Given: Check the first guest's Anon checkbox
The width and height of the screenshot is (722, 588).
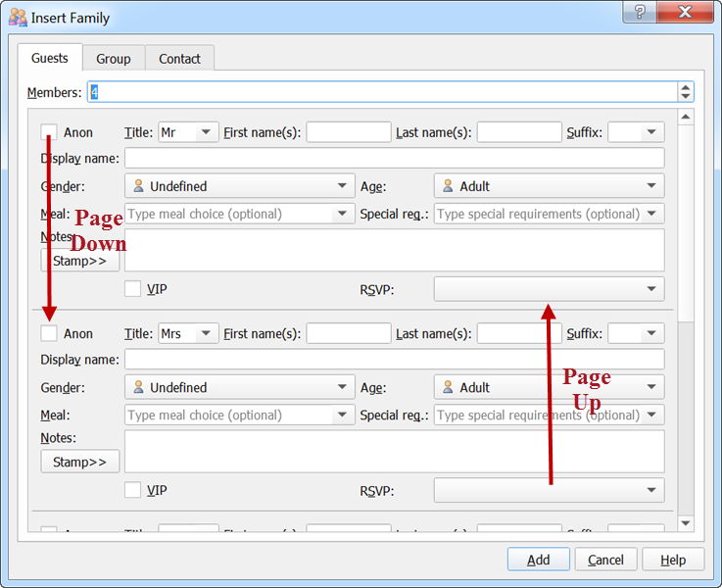Looking at the screenshot, I should tap(49, 132).
